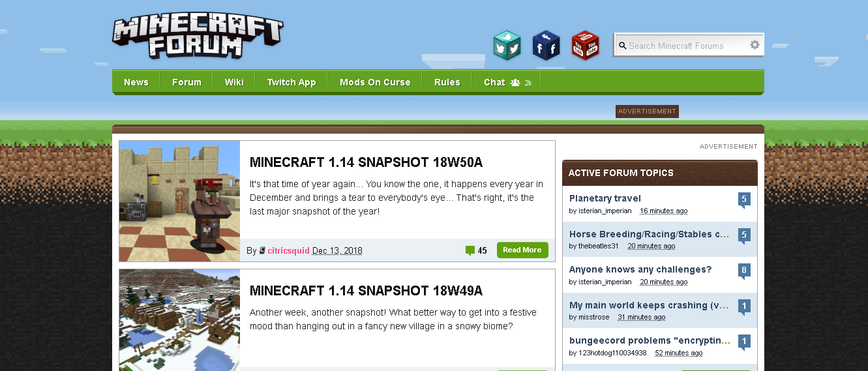Click reply count badge on Anyone knows any challenges

point(744,271)
